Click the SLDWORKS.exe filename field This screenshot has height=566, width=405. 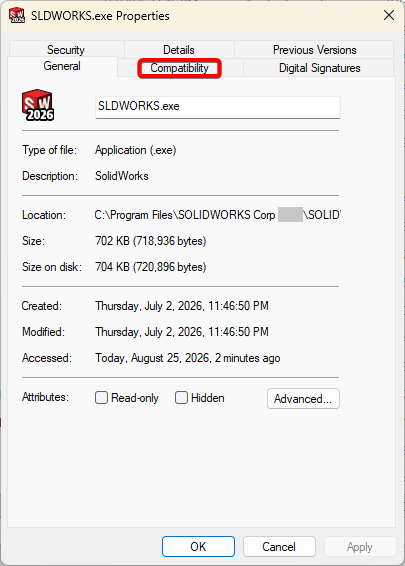(218, 107)
